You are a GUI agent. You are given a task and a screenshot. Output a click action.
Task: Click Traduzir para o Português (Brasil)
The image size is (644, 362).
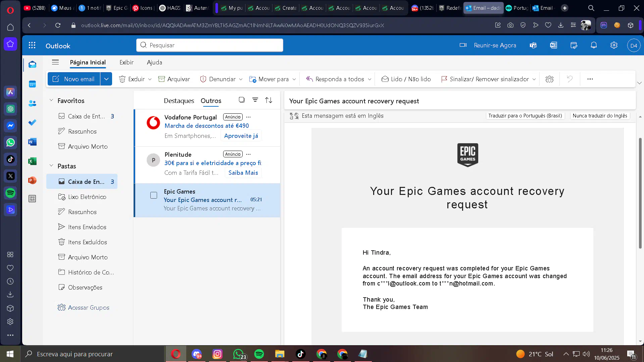coord(525,116)
